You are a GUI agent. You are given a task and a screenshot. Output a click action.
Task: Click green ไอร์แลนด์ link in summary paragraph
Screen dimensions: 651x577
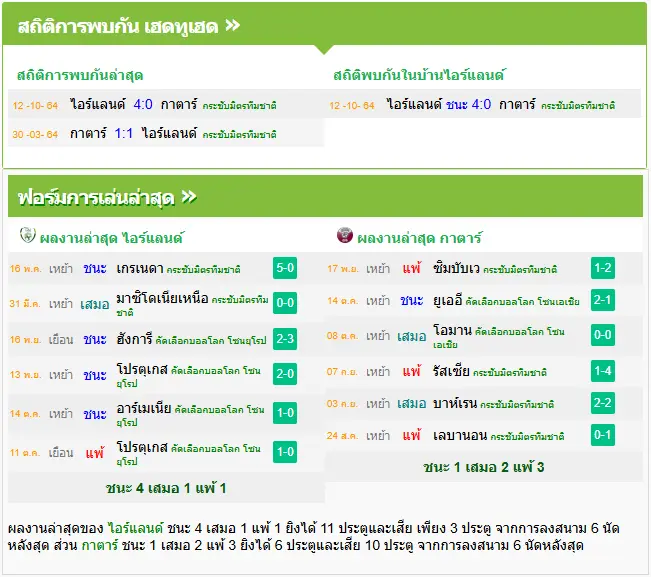click(x=135, y=528)
